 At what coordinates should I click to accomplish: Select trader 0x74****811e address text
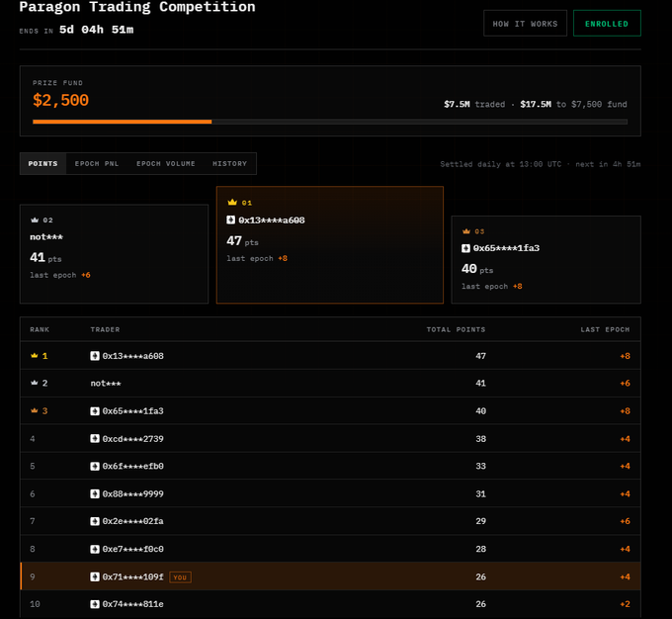tap(132, 604)
